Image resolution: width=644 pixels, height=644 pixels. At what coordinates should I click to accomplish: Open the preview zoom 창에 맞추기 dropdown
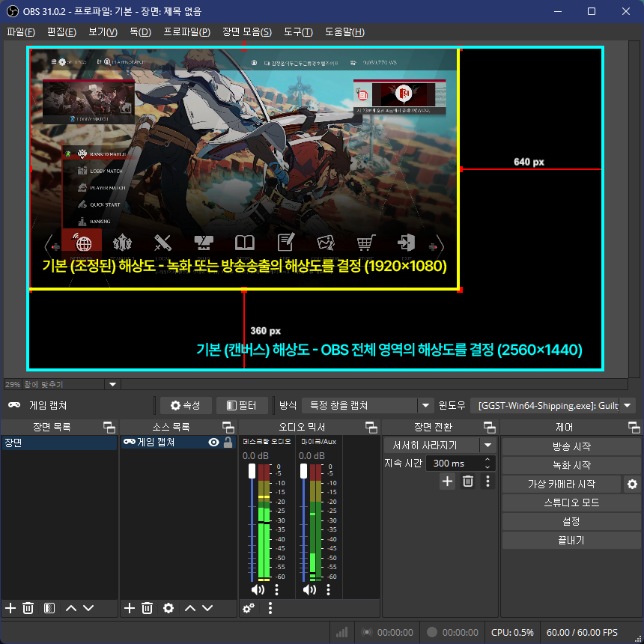pyautogui.click(x=112, y=384)
